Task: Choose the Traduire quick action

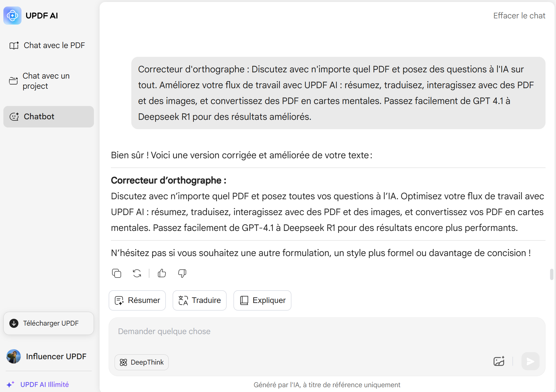Action: point(199,300)
